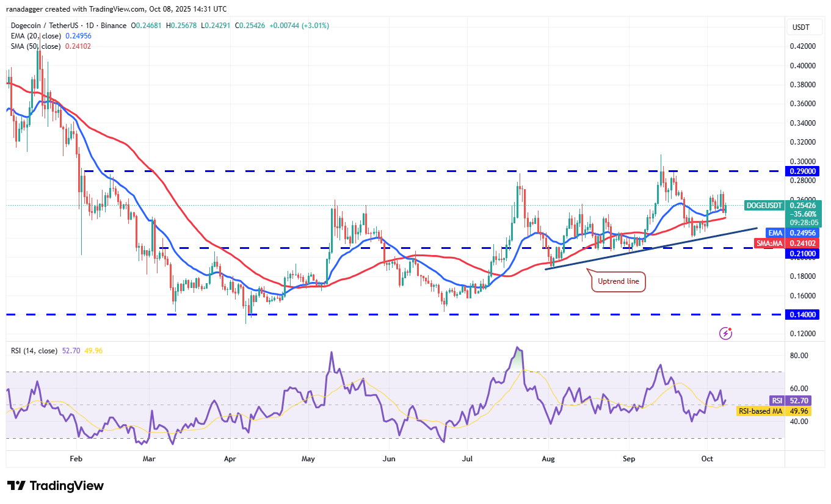831x504 pixels.
Task: Click the 0.21000 support price label
Action: [803, 253]
